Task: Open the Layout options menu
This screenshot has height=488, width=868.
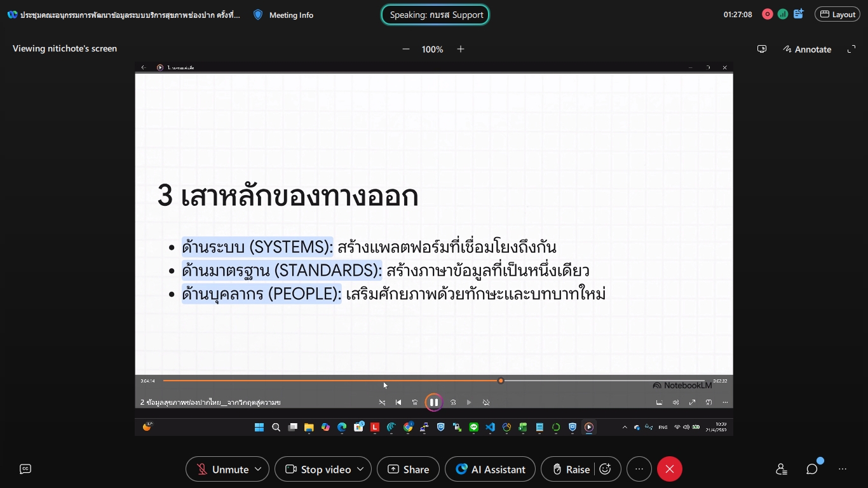Action: coord(837,14)
